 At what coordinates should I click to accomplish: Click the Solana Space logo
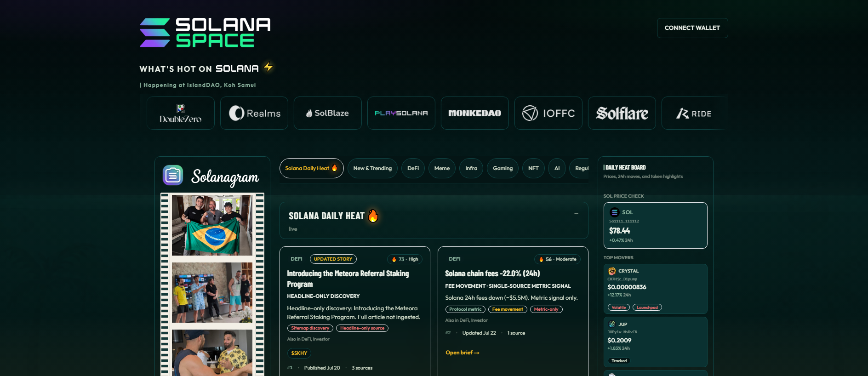(x=205, y=33)
